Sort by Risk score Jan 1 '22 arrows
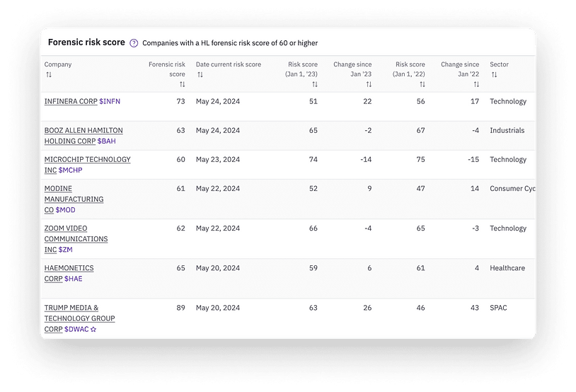 click(422, 85)
